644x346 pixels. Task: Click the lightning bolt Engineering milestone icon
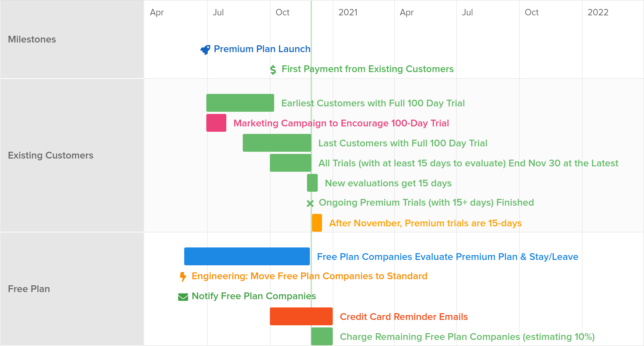(x=183, y=277)
